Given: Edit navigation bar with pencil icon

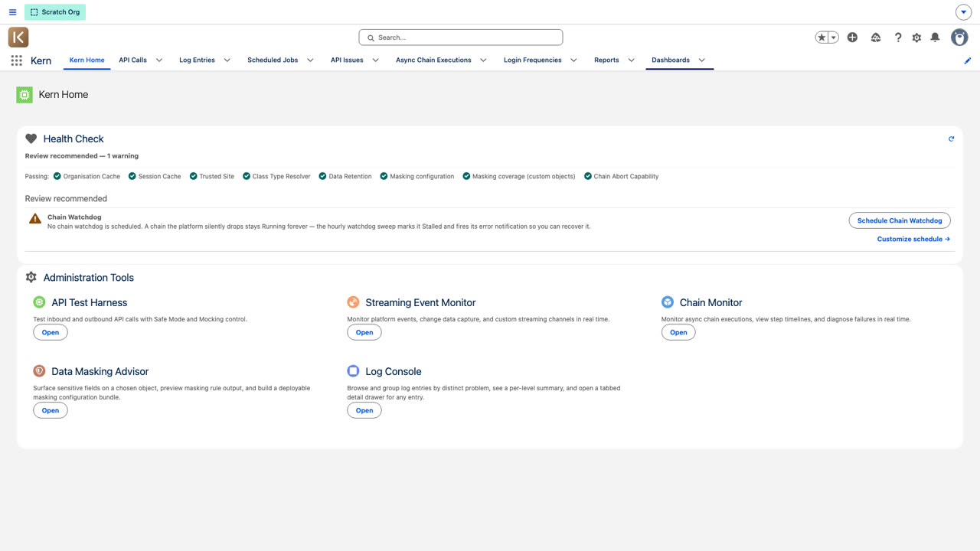Looking at the screenshot, I should pos(968,60).
